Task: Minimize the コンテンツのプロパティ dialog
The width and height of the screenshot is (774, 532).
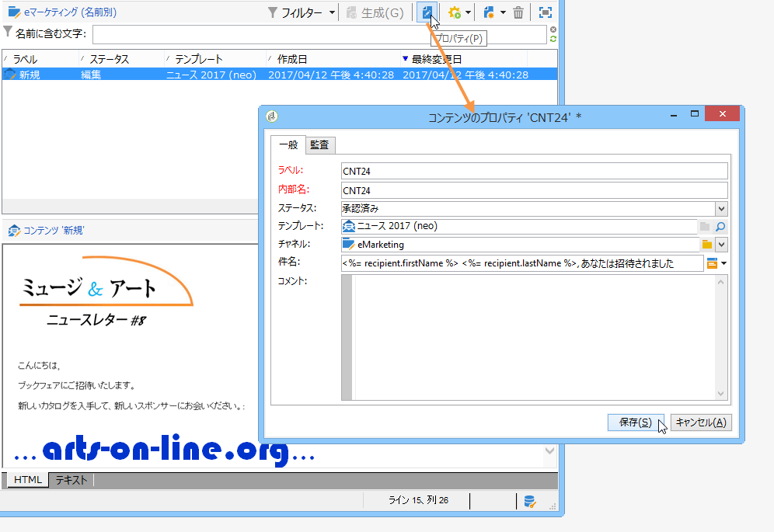Action: (674, 114)
